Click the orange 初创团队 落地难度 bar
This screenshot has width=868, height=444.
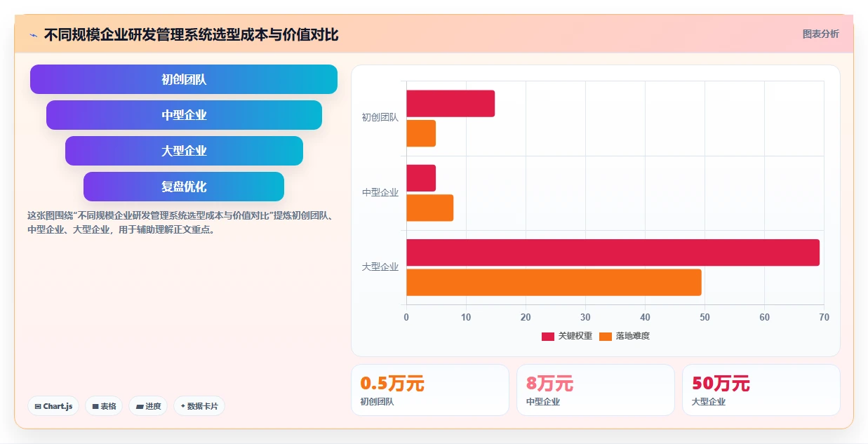tap(421, 133)
